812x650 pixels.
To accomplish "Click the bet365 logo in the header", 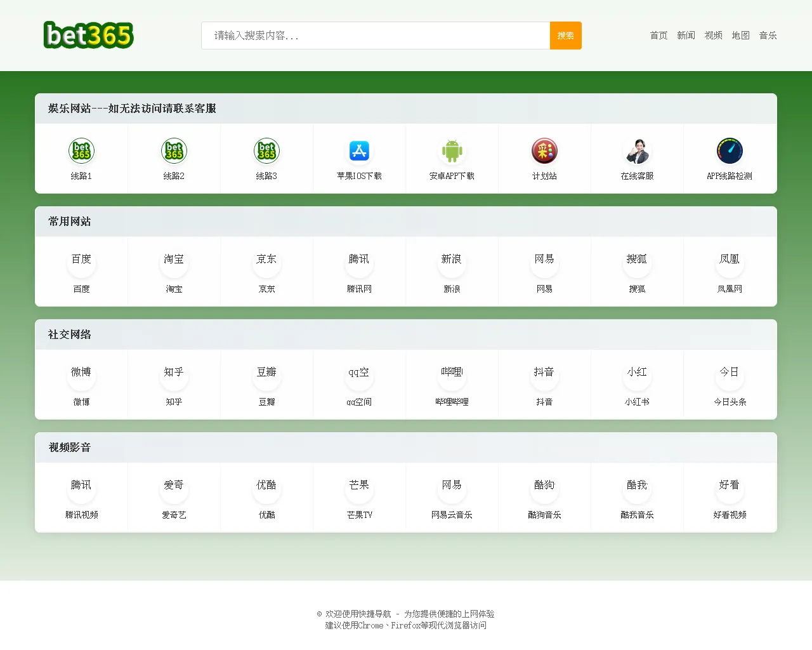I will click(89, 35).
